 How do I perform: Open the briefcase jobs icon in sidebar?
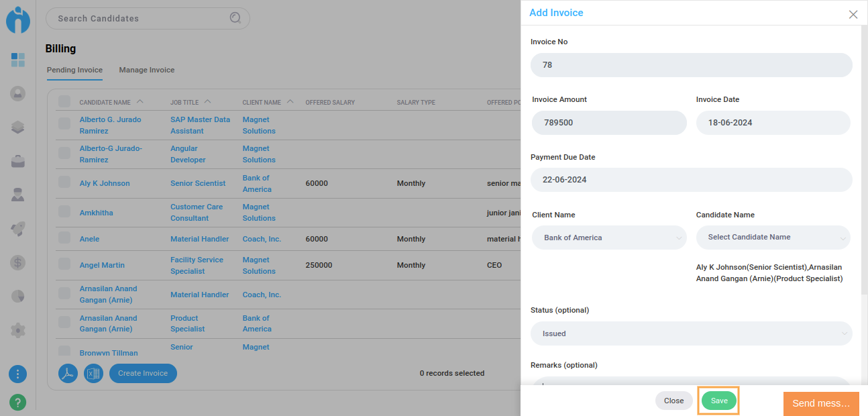18,161
